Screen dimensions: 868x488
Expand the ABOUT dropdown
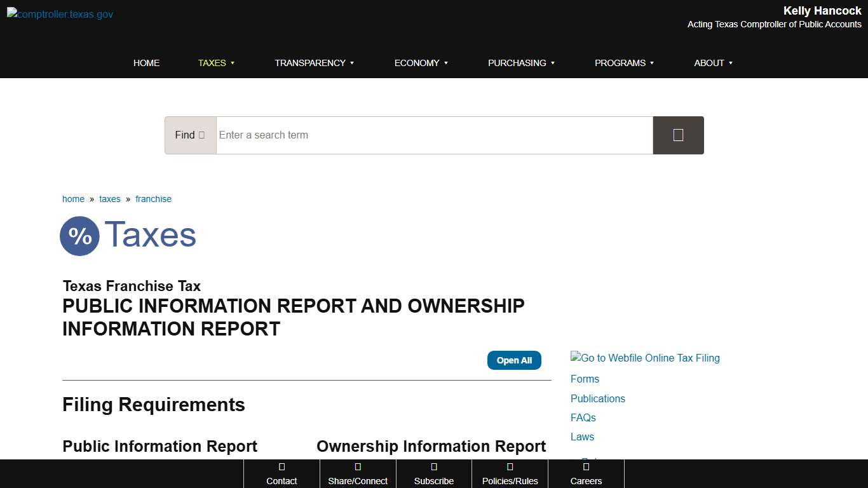[x=713, y=63]
